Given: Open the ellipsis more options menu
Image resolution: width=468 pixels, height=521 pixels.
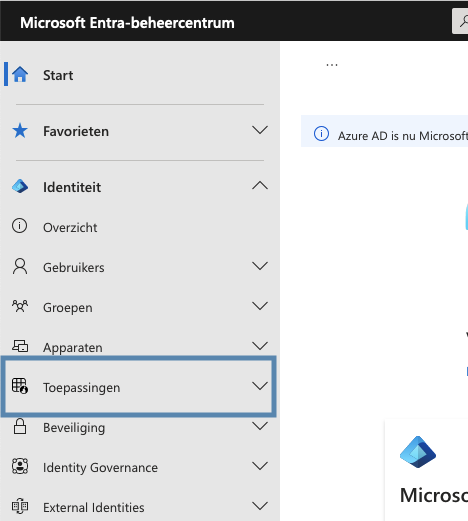Looking at the screenshot, I should [x=332, y=65].
